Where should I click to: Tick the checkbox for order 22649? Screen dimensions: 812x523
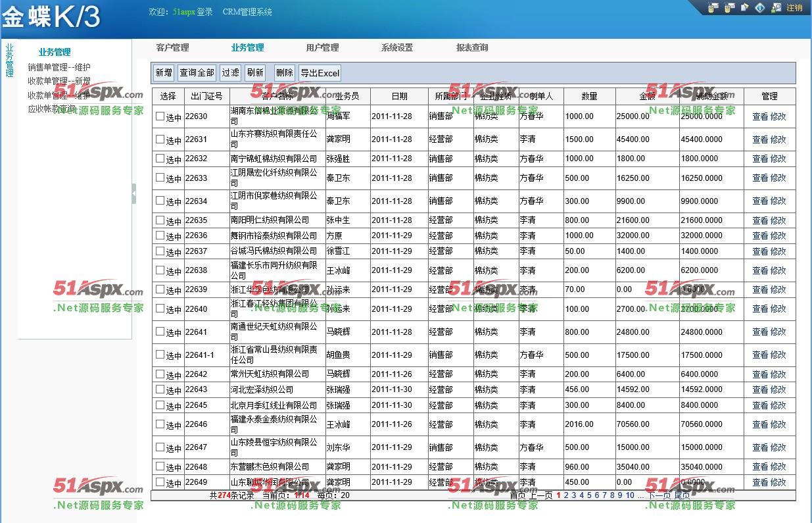pyautogui.click(x=160, y=482)
